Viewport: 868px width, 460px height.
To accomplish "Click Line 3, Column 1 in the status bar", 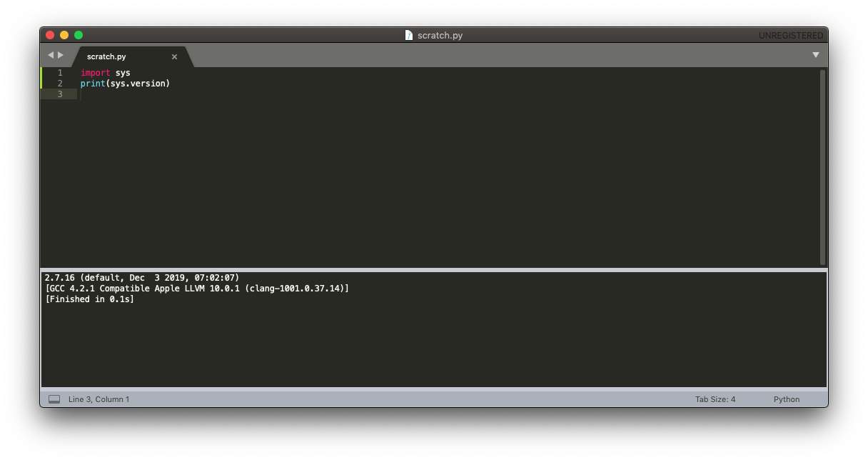I will pos(99,399).
